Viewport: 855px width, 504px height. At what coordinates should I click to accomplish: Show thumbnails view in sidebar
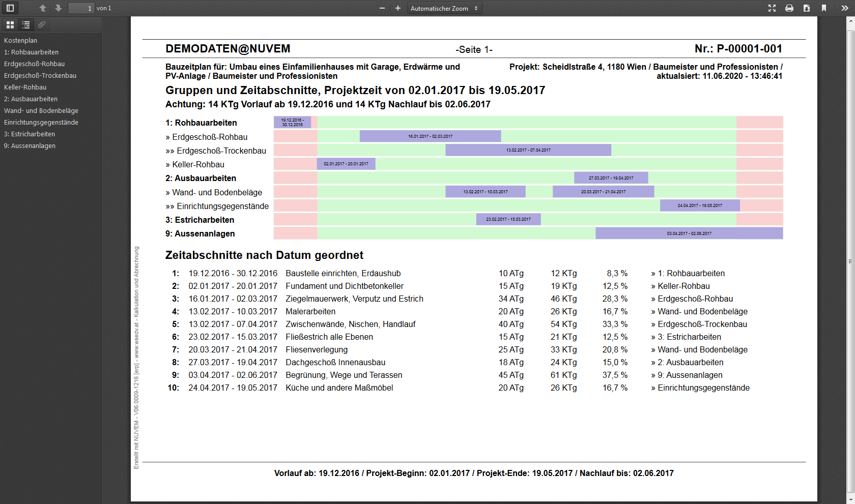click(x=10, y=24)
